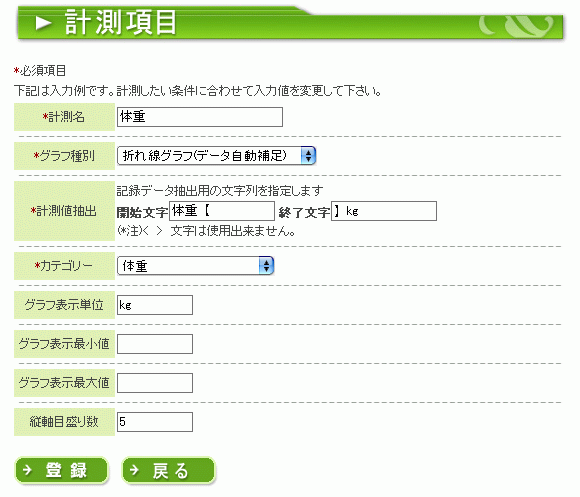The image size is (580, 497).
Task: Click the 終了文字 input field
Action: point(384,211)
